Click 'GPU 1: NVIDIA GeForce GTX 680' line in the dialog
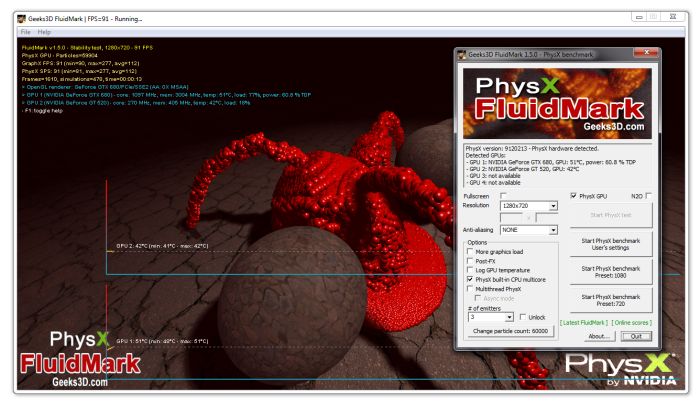 click(551, 162)
